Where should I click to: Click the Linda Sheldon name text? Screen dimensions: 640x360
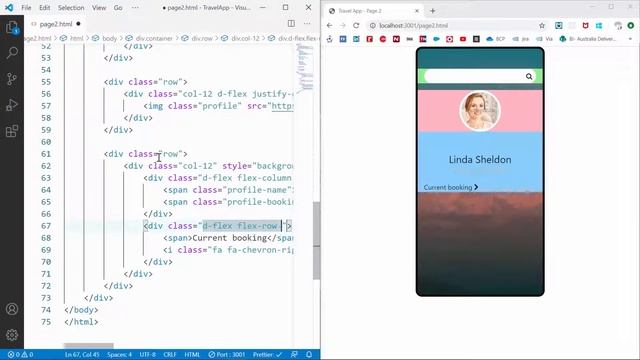[480, 160]
